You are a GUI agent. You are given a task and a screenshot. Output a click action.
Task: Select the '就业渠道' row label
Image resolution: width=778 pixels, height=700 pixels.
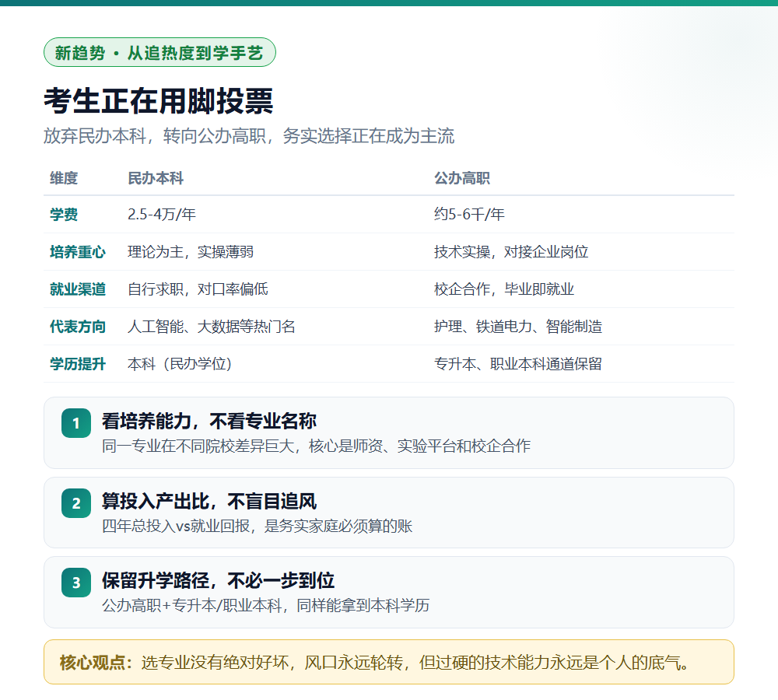[x=78, y=289]
